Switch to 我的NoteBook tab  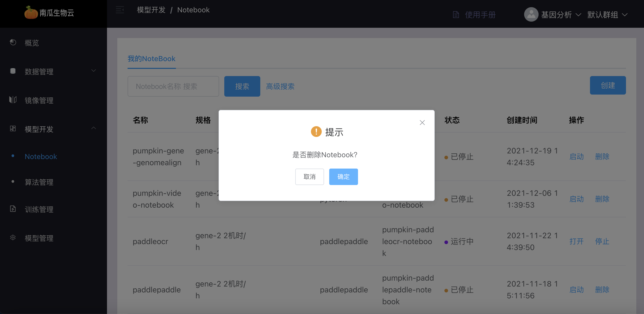tap(151, 59)
